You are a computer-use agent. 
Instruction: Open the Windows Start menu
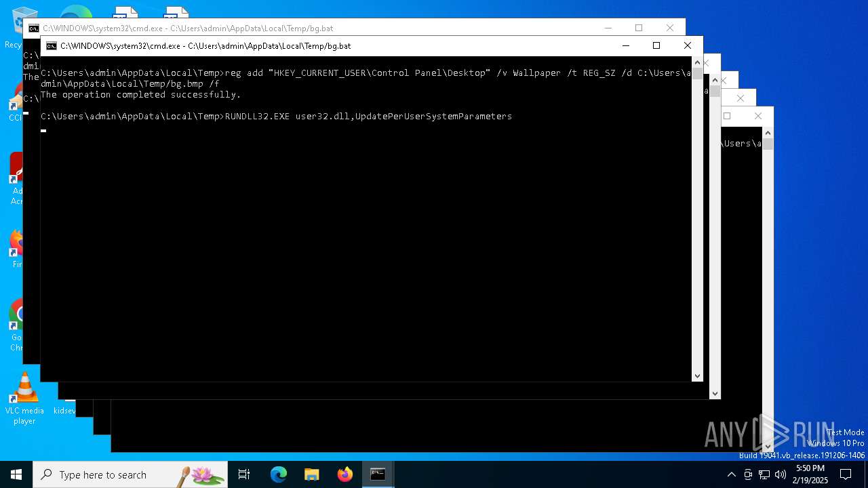tap(16, 474)
